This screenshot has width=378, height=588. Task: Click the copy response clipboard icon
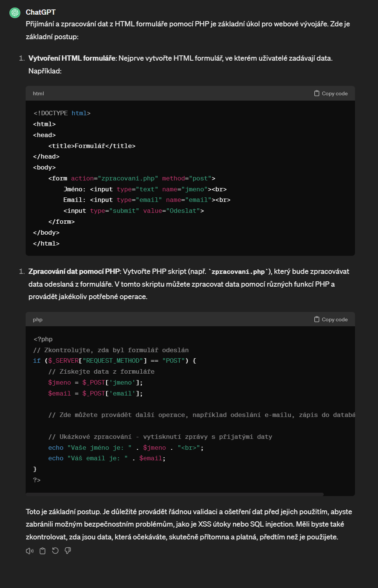click(x=43, y=551)
